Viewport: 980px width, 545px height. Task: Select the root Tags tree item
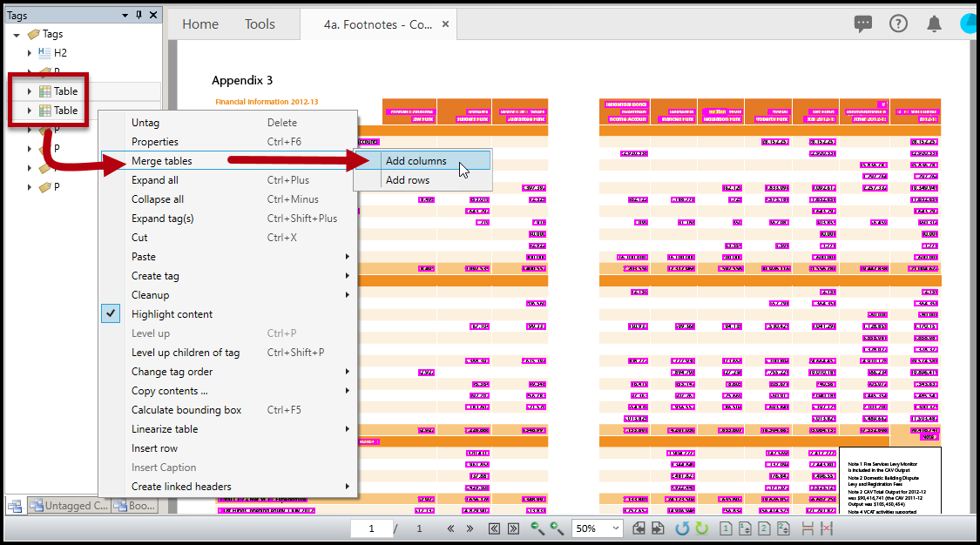[x=52, y=34]
